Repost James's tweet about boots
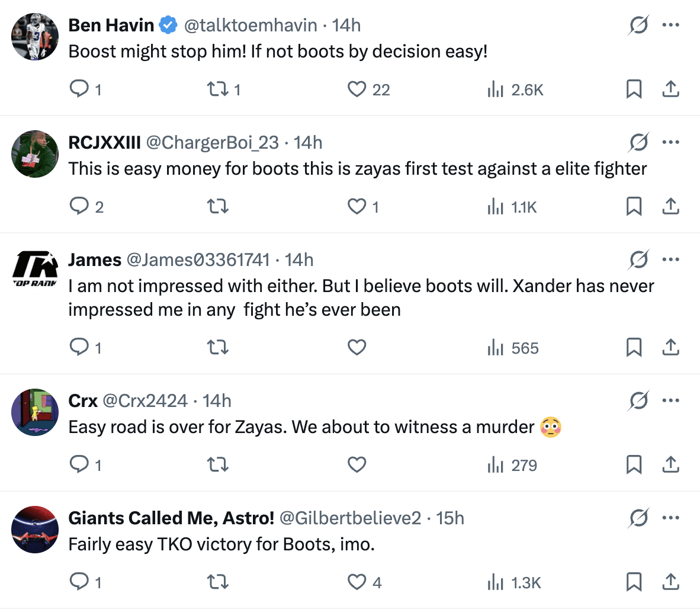This screenshot has width=700, height=609. coord(217,348)
